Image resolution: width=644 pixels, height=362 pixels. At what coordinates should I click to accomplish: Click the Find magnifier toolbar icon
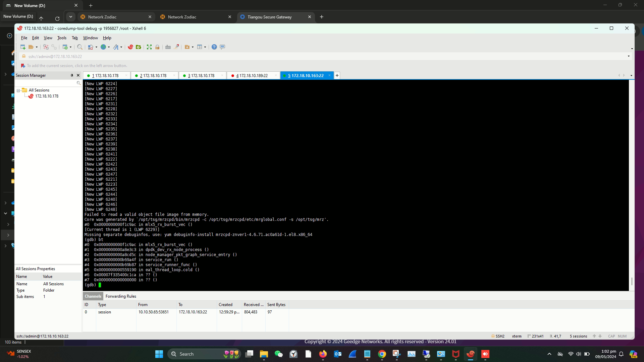(80, 47)
